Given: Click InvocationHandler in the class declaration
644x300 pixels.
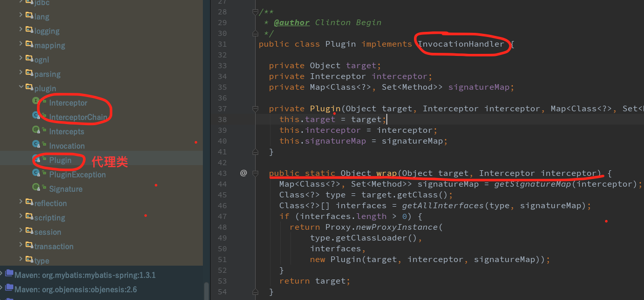Looking at the screenshot, I should pyautogui.click(x=461, y=44).
